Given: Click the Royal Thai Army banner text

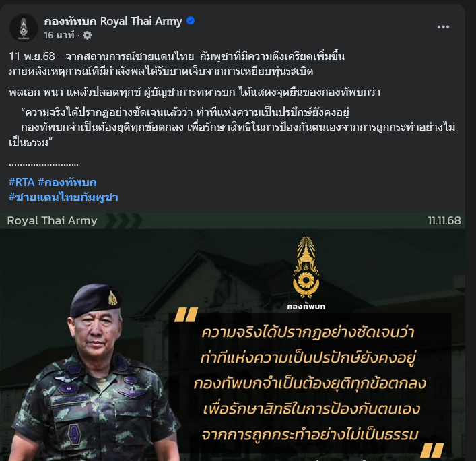Looking at the screenshot, I should coord(53,220).
